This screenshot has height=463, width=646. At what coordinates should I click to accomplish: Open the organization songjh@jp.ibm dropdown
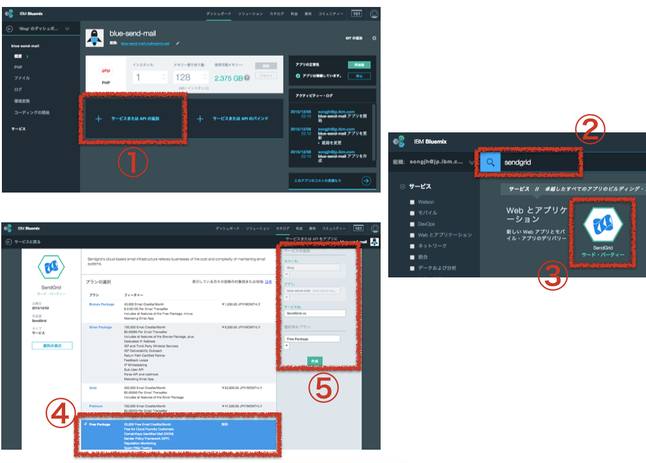click(472, 162)
